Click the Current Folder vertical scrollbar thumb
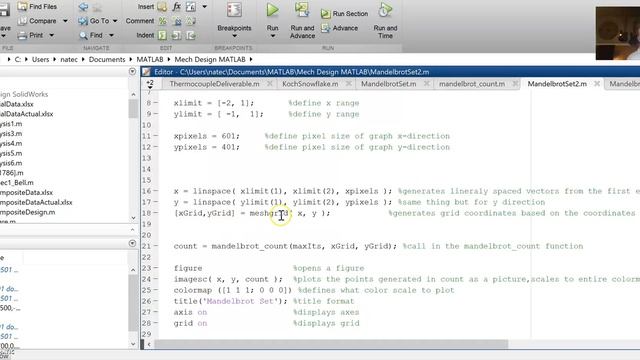Image resolution: width=640 pixels, height=360 pixels. point(133,109)
